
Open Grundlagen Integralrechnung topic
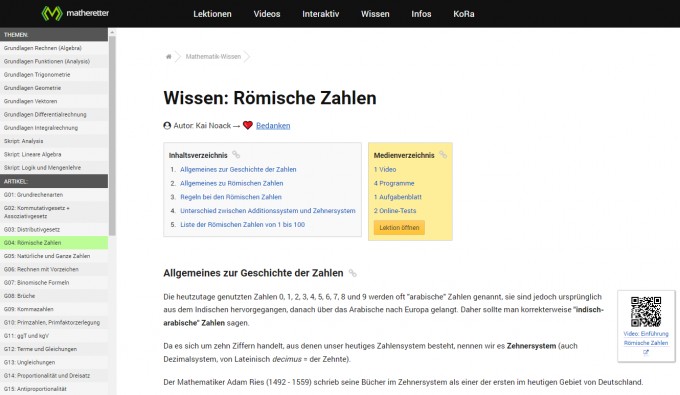(x=54, y=128)
